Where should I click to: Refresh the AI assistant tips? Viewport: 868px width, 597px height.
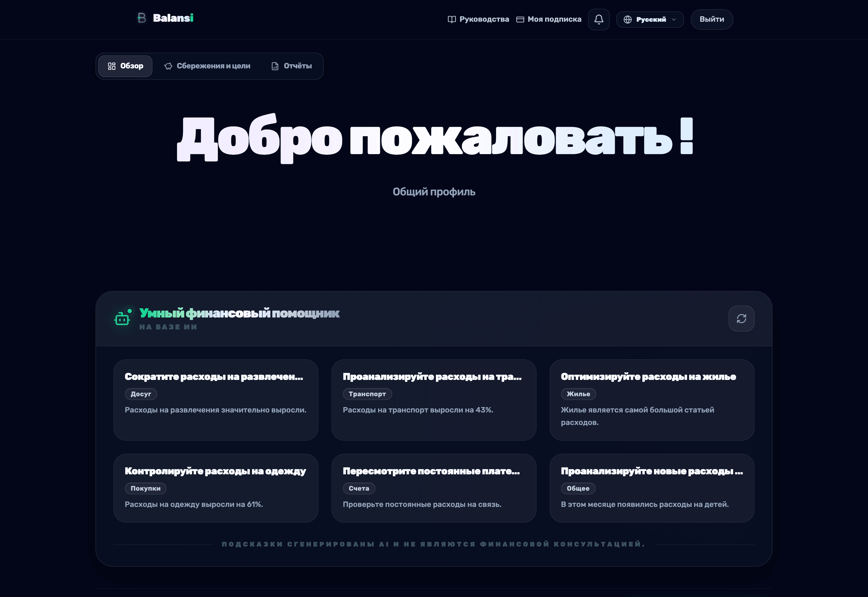[x=741, y=319]
